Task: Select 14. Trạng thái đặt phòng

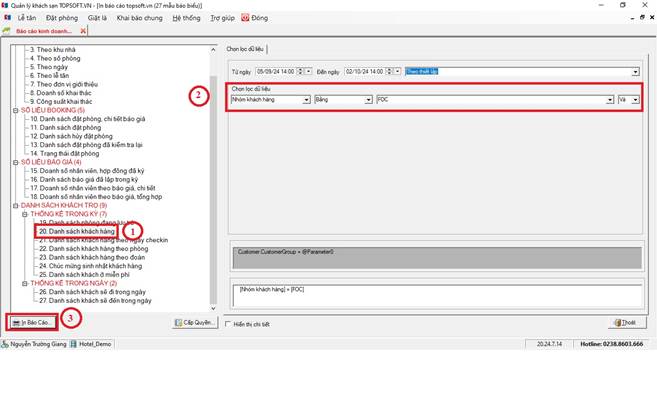Action: click(x=65, y=154)
